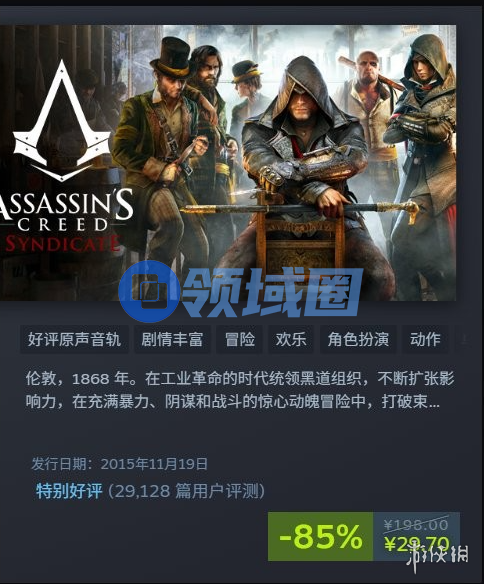This screenshot has height=584, width=484.
Task: Open the 冒险 tag
Action: pyautogui.click(x=239, y=339)
